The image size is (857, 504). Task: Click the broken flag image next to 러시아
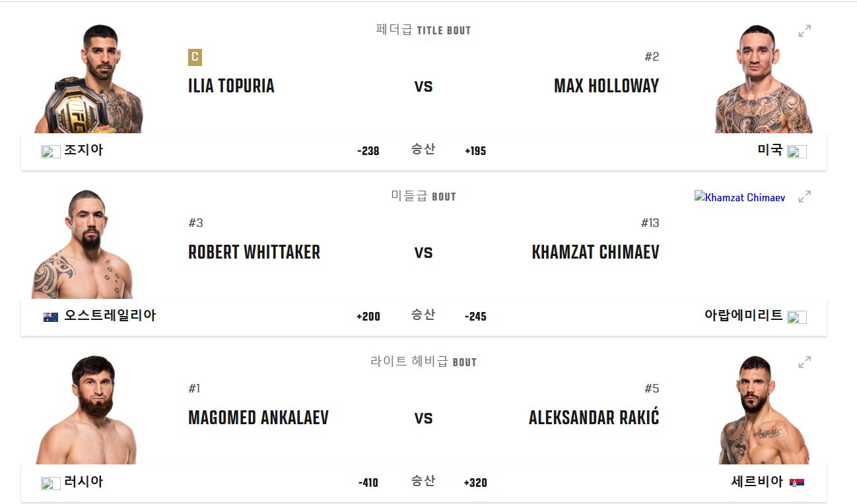[50, 482]
